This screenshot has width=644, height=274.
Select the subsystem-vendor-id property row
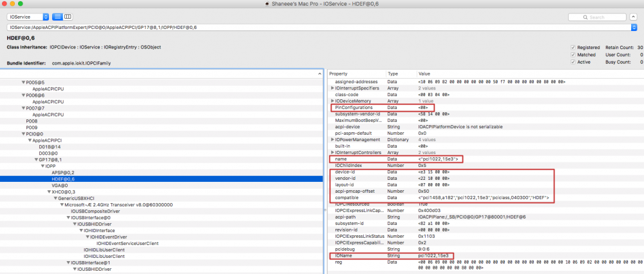point(486,113)
